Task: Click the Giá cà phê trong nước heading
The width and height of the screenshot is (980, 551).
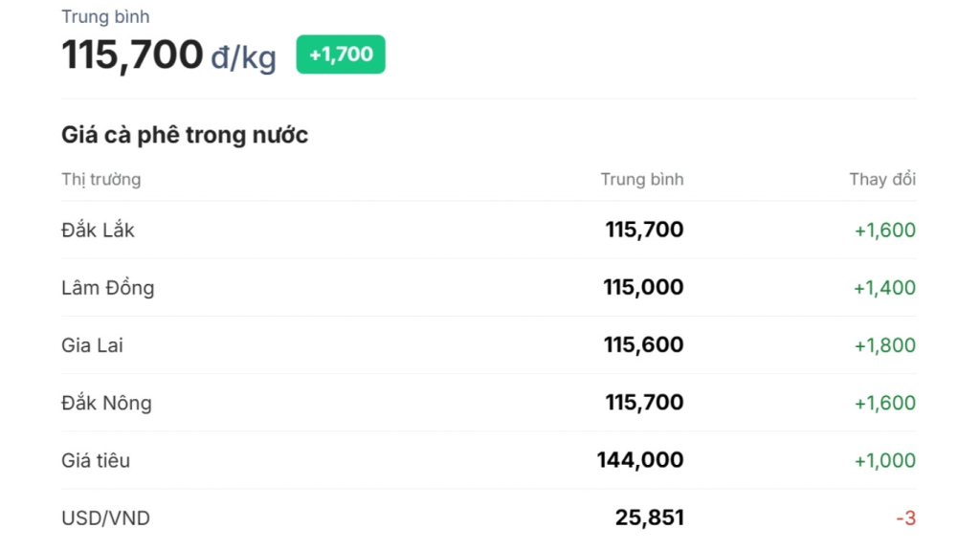Action: click(185, 135)
